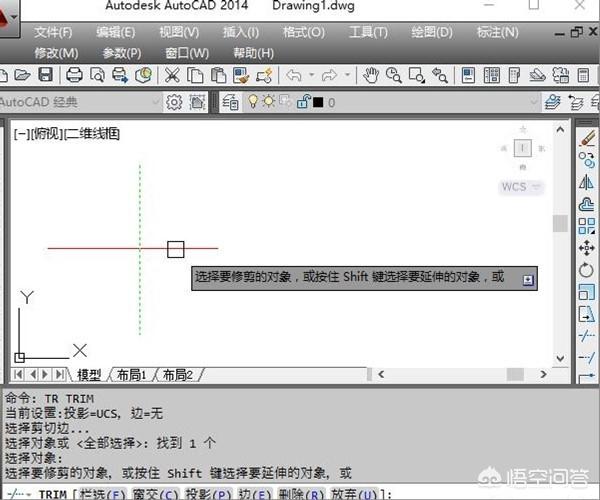Activate the Pan hand tool
600x500 pixels.
(370, 75)
